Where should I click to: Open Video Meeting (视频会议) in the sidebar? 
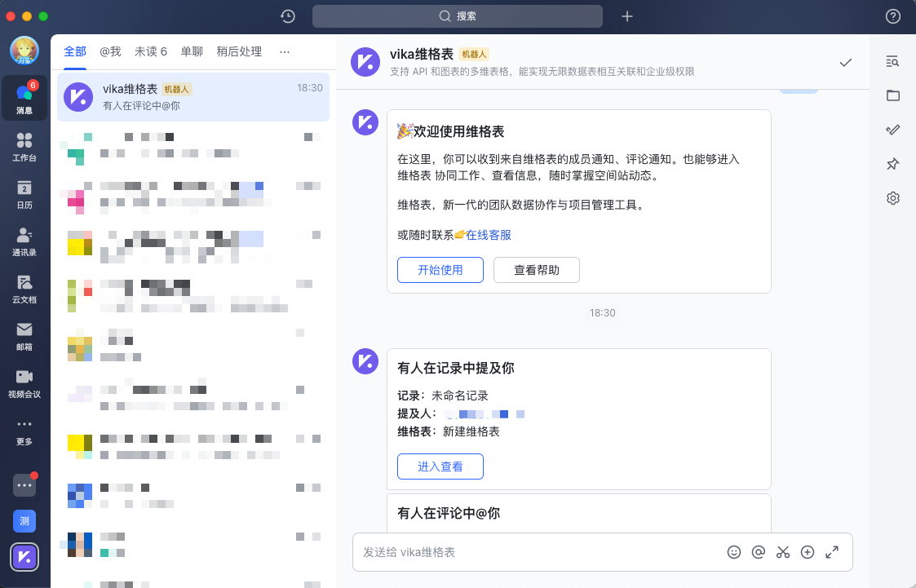24,382
